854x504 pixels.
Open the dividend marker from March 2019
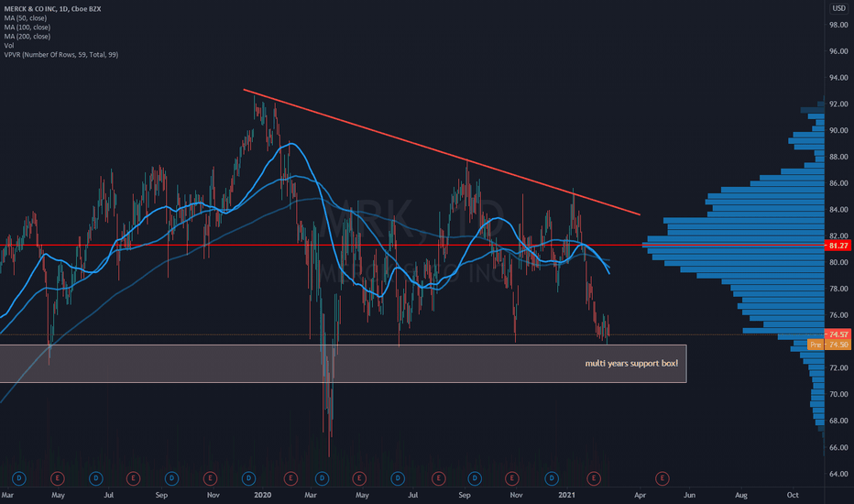point(19,478)
